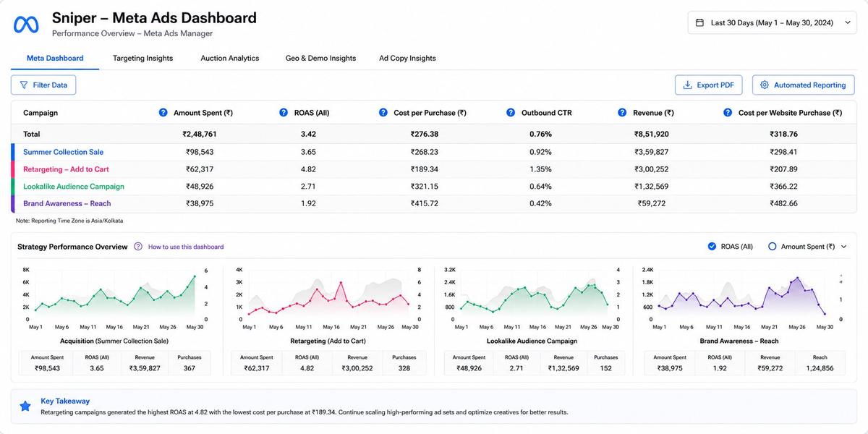Click the Filter Data button
The width and height of the screenshot is (868, 434).
43,85
